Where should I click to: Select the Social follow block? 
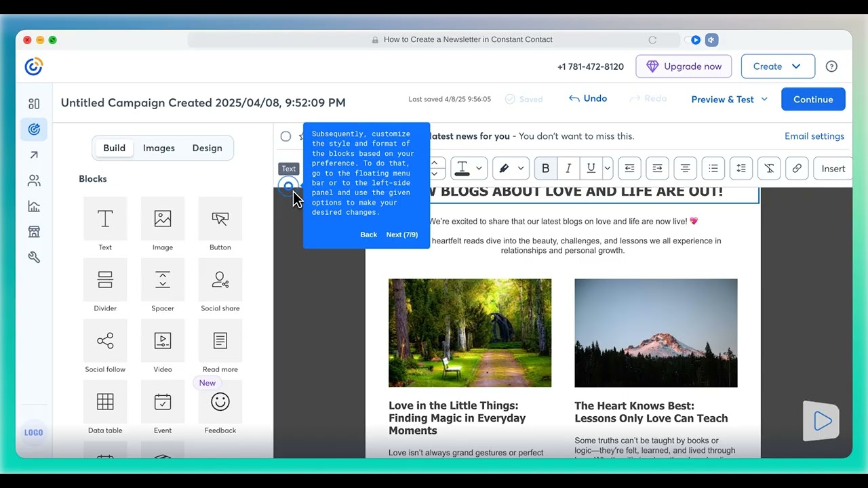point(105,346)
